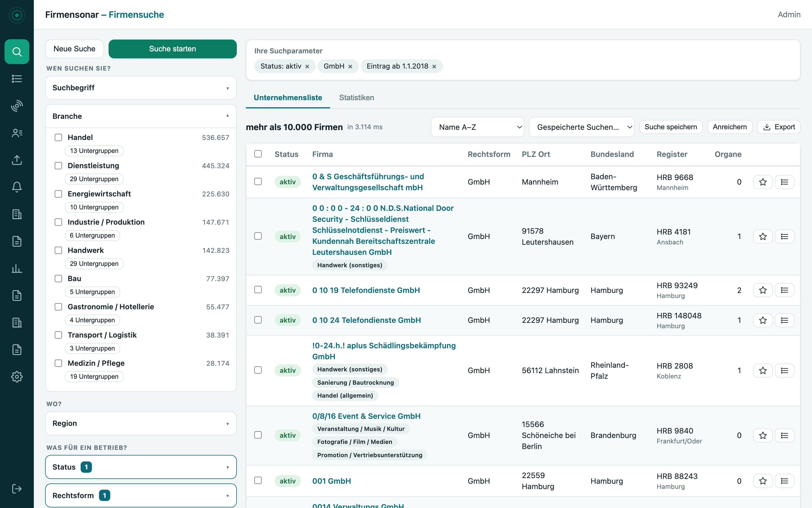Collapse the Branche panel

[141, 116]
